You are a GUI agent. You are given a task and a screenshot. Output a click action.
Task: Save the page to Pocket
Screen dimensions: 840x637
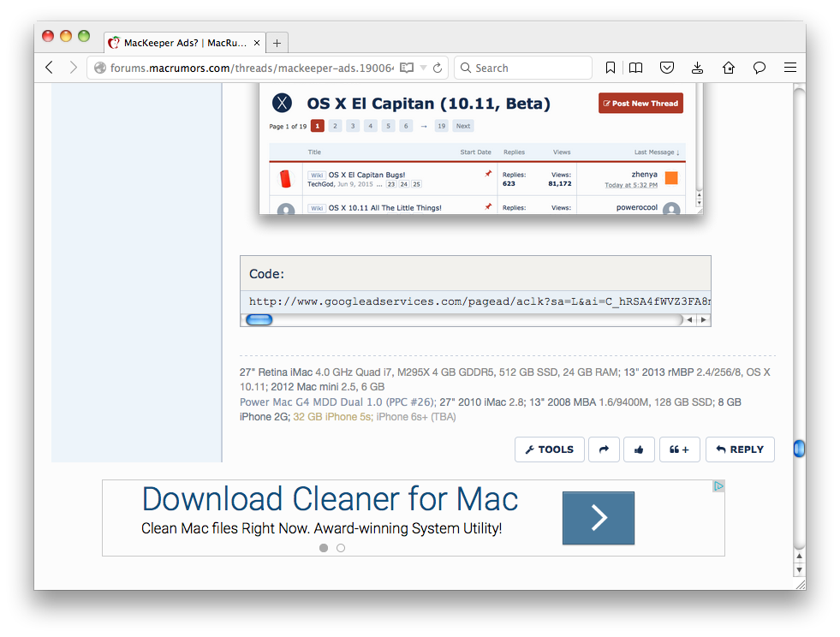[x=666, y=68]
